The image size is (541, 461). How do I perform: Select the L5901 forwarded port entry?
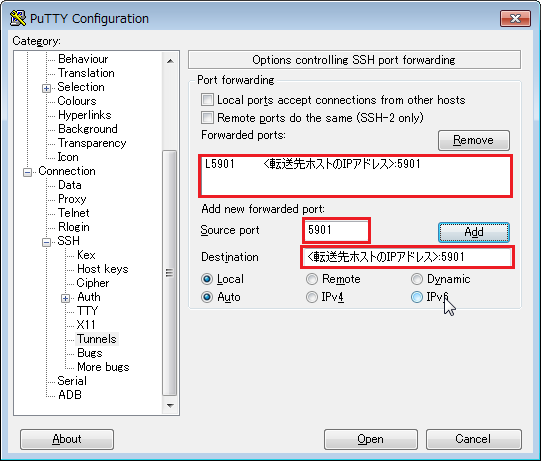click(x=355, y=164)
